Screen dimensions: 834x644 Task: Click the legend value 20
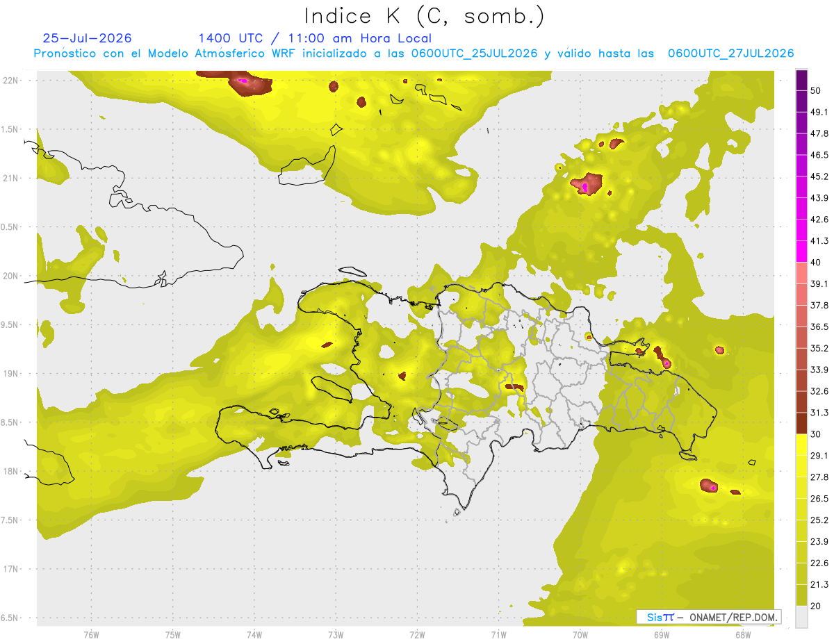(x=817, y=606)
